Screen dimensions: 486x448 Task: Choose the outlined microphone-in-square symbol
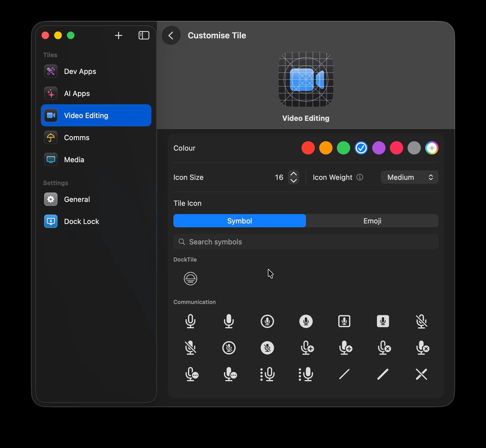[344, 321]
